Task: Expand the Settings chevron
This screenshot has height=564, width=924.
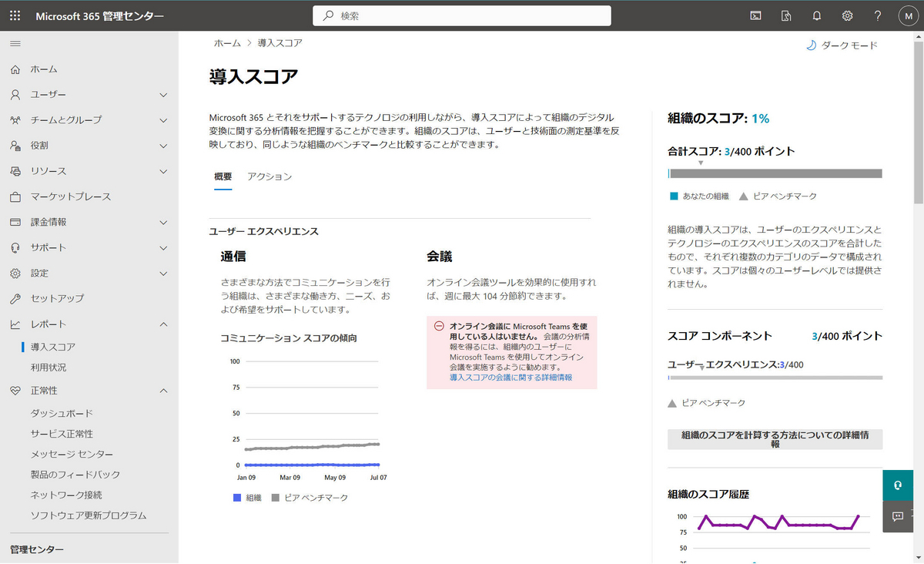Action: tap(163, 274)
